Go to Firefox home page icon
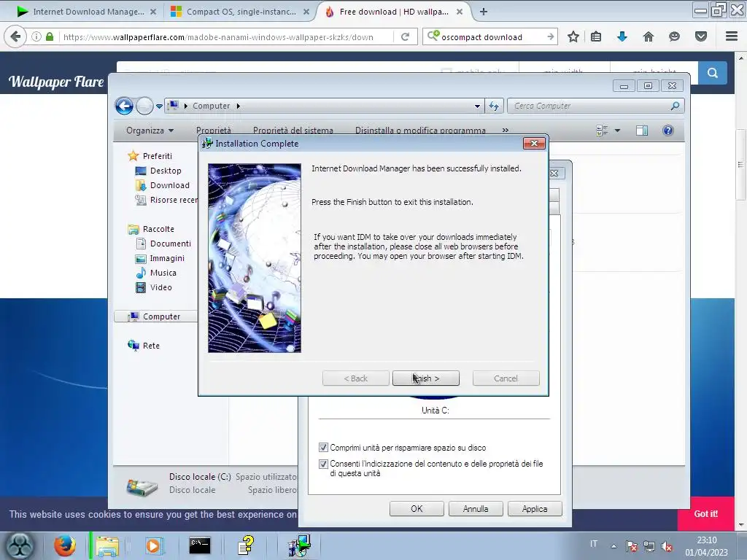Viewport: 747px width, 560px height. coord(649,36)
